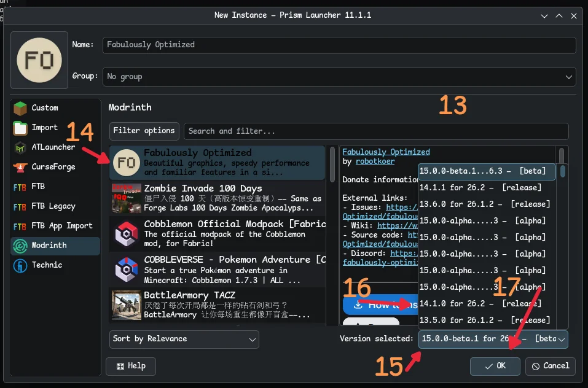The image size is (588, 388).
Task: Select the CurseForge tab label
Action: coord(53,167)
